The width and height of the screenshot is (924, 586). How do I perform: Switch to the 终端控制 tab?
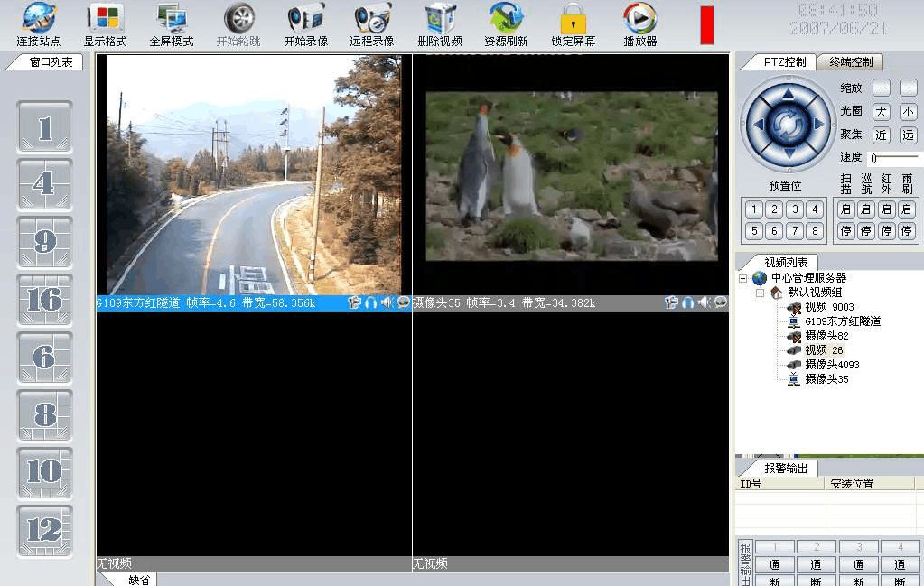tap(850, 62)
